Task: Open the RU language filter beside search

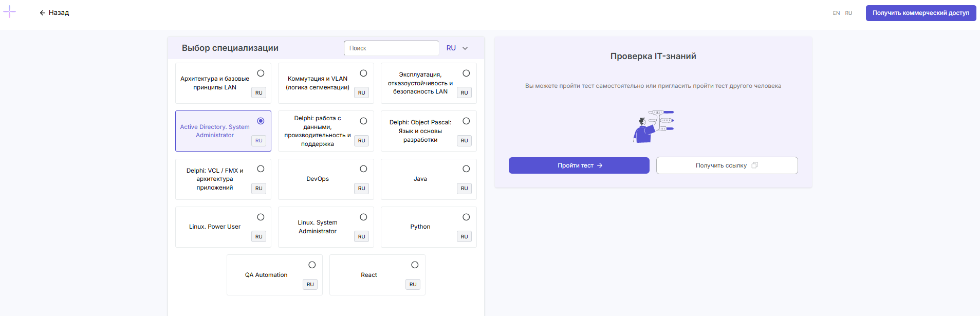Action: coord(451,48)
